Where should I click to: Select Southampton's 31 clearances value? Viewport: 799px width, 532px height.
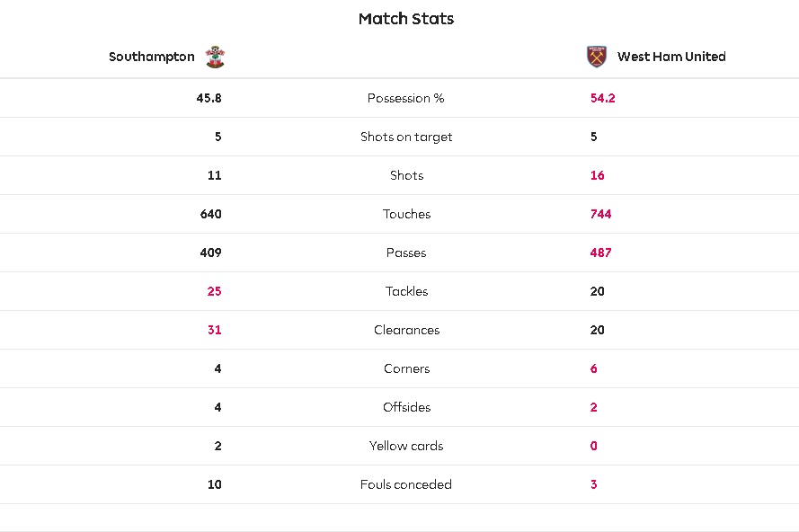[215, 330]
